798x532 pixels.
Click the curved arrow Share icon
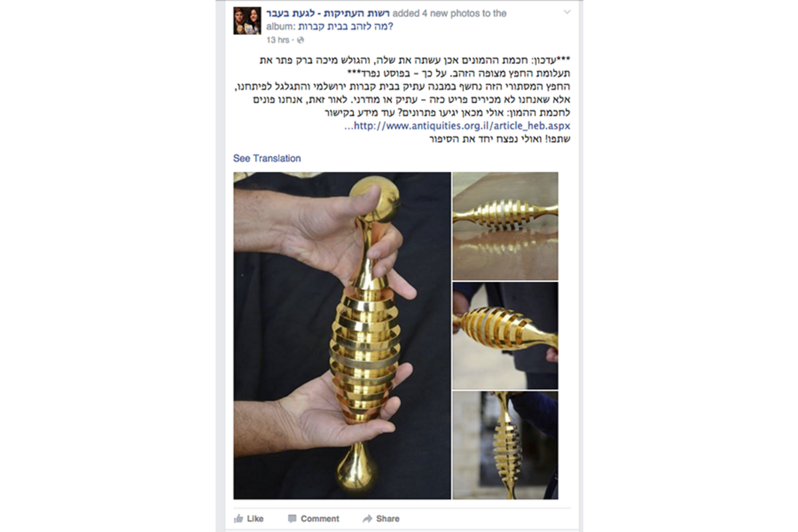pos(367,518)
